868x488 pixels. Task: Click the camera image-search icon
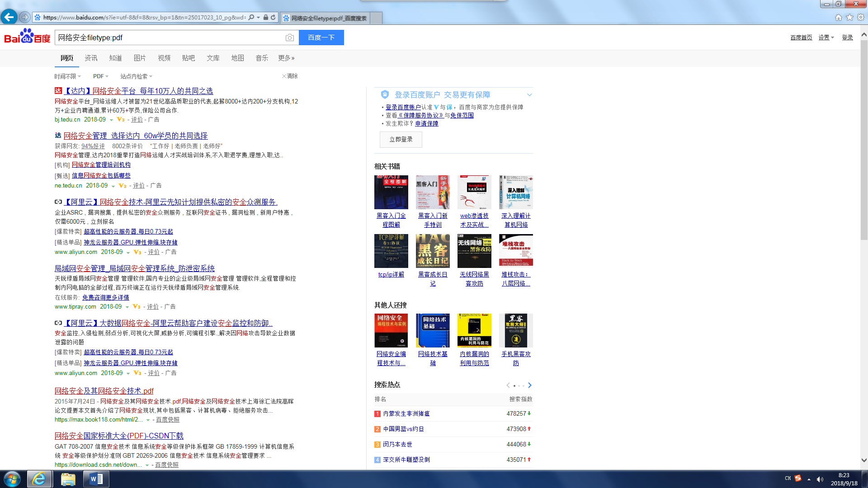click(x=290, y=38)
